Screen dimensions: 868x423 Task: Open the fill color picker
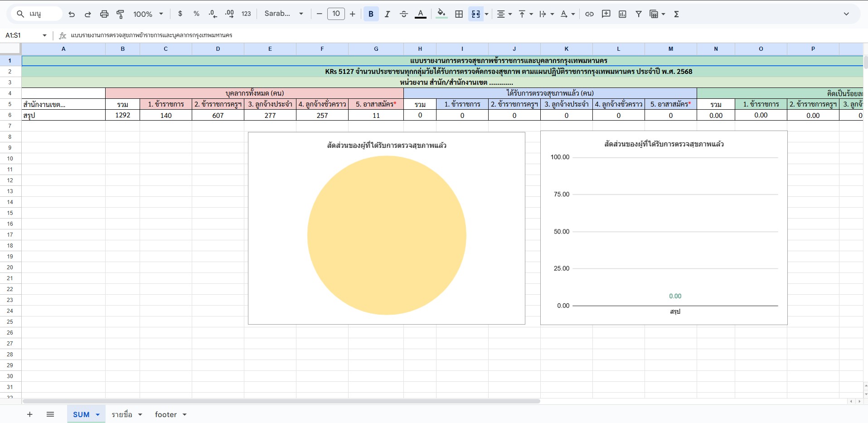point(441,14)
